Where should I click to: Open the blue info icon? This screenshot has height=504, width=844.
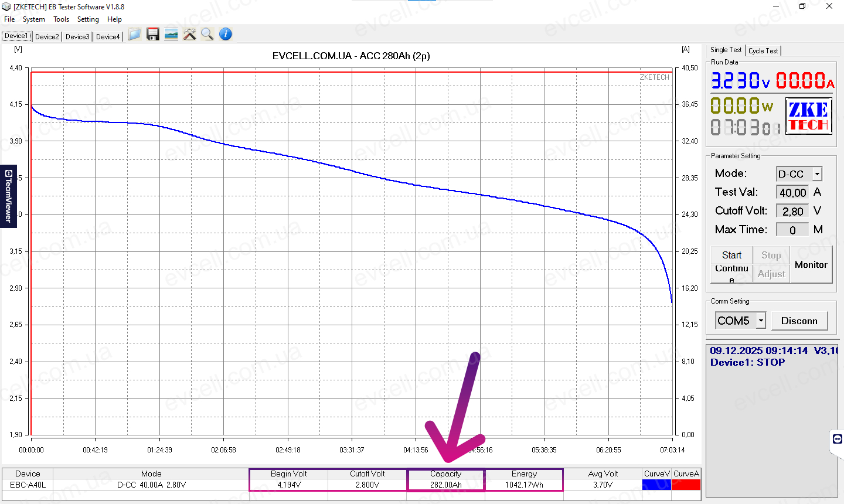(226, 35)
